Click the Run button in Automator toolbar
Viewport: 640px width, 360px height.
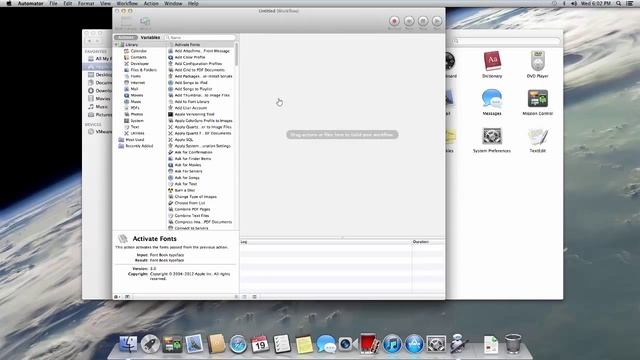[437, 21]
